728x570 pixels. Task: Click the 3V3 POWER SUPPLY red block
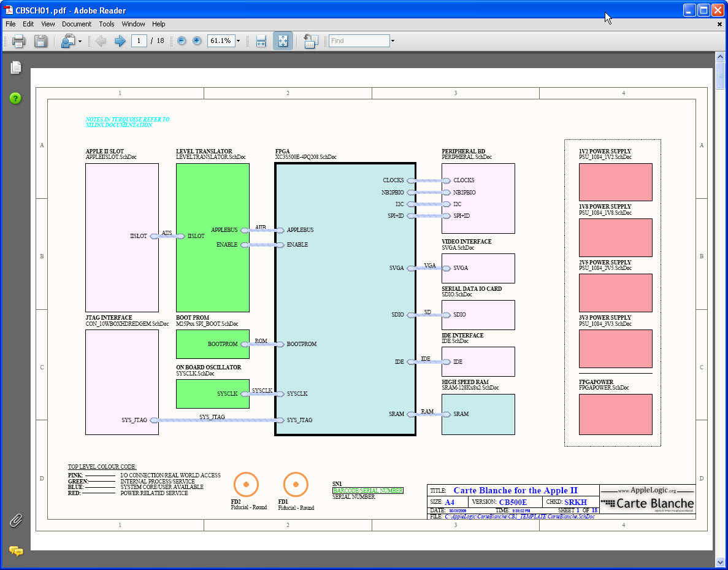click(x=616, y=349)
